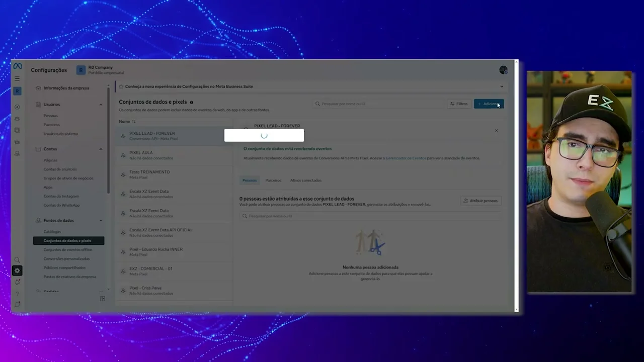The image size is (644, 362).
Task: Click the blue Adicionar button
Action: (x=489, y=104)
